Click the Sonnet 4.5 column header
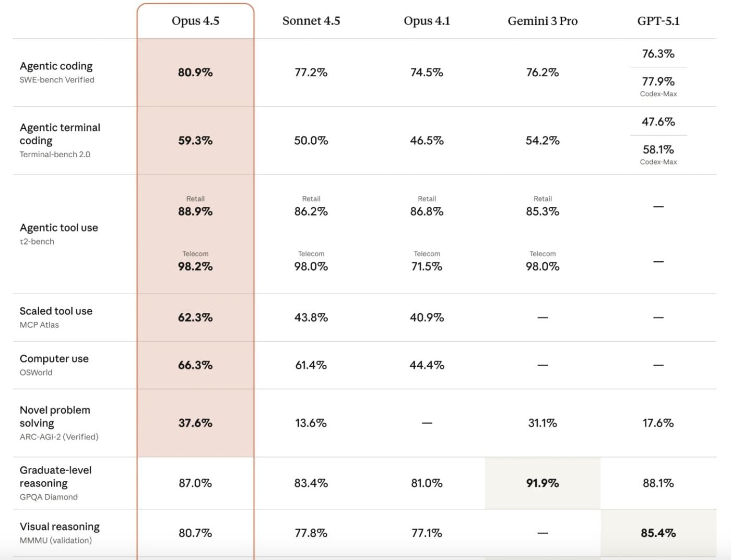Viewport: 731px width, 560px height. 311,21
